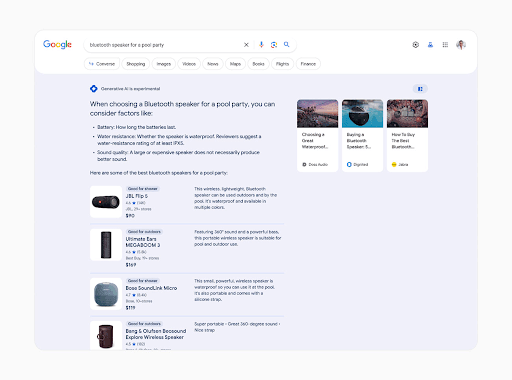Open Google apps grid icon

click(x=445, y=45)
